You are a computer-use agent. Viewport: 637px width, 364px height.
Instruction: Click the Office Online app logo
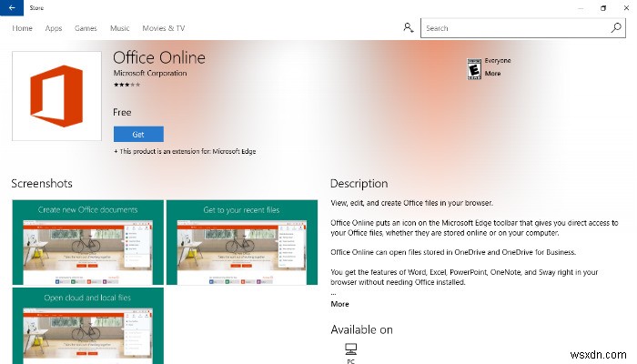point(56,96)
